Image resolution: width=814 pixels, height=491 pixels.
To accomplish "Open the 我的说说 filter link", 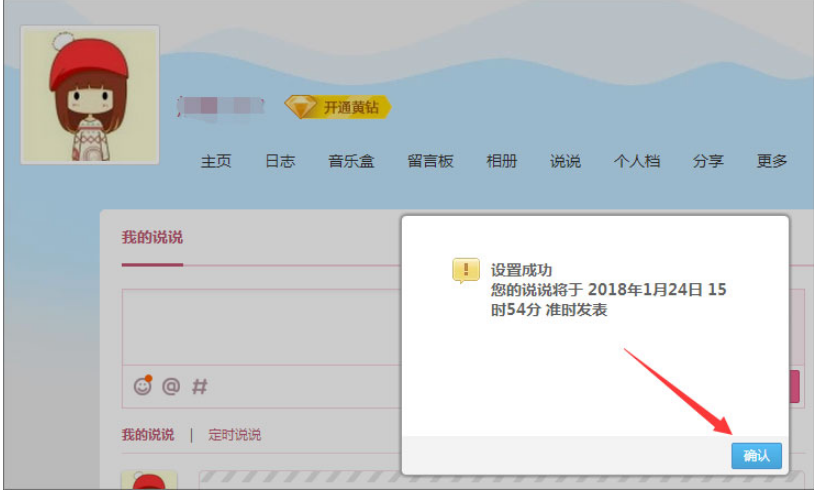I will (147, 434).
